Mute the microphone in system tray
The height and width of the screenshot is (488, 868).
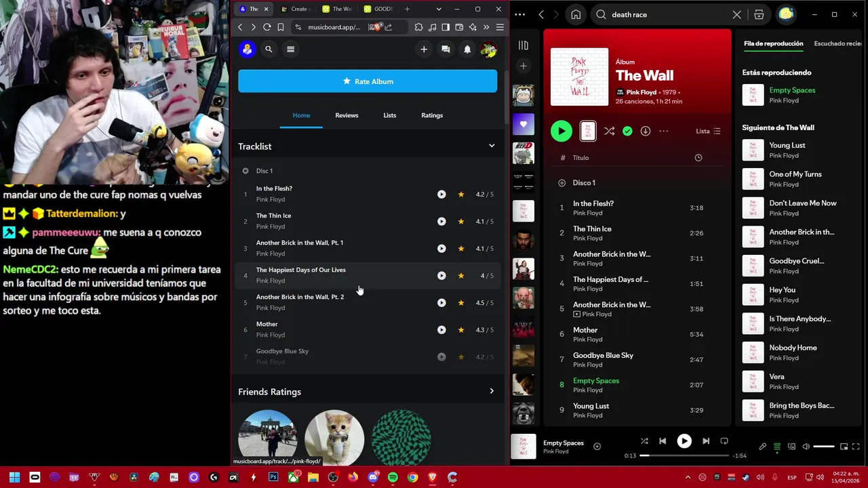774,477
